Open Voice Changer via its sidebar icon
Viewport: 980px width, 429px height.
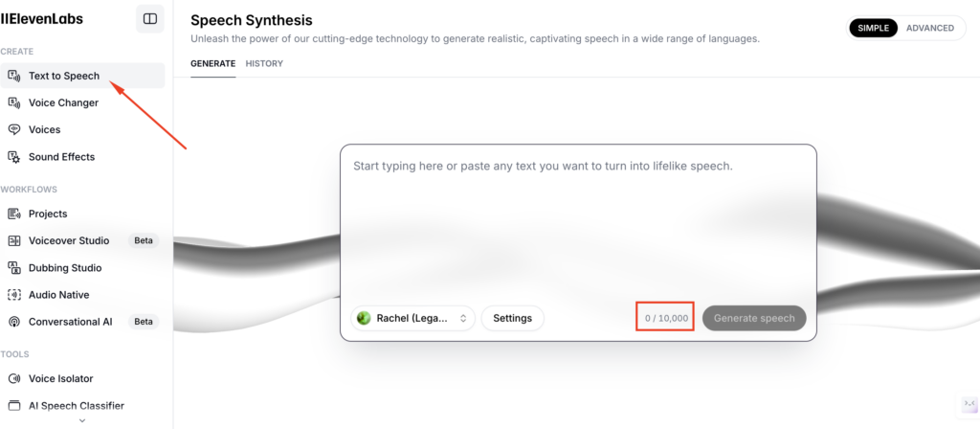[14, 102]
